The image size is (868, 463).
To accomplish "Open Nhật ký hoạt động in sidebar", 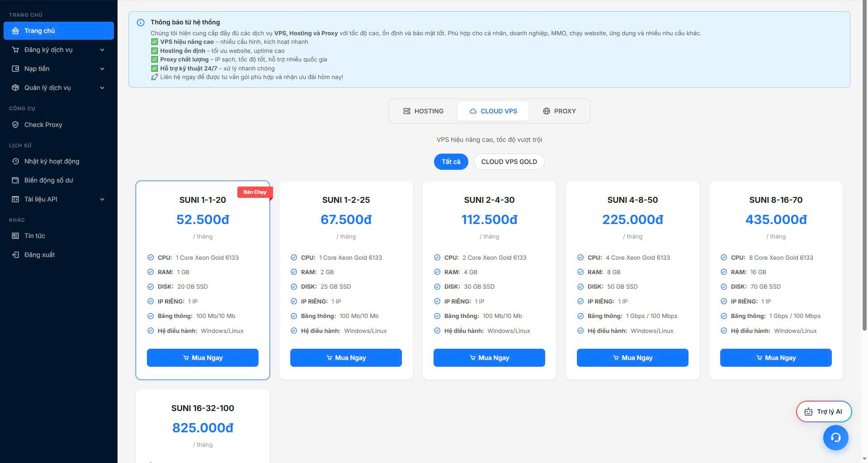I will (59, 161).
